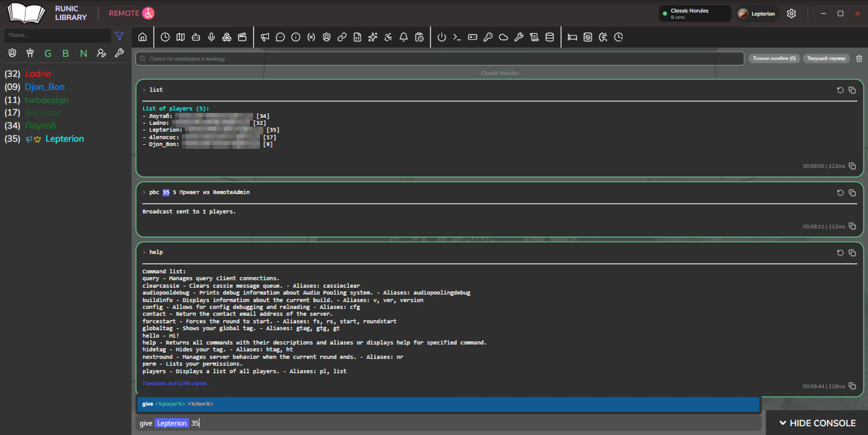Open the terminal console icon
868x435 pixels.
[457, 37]
